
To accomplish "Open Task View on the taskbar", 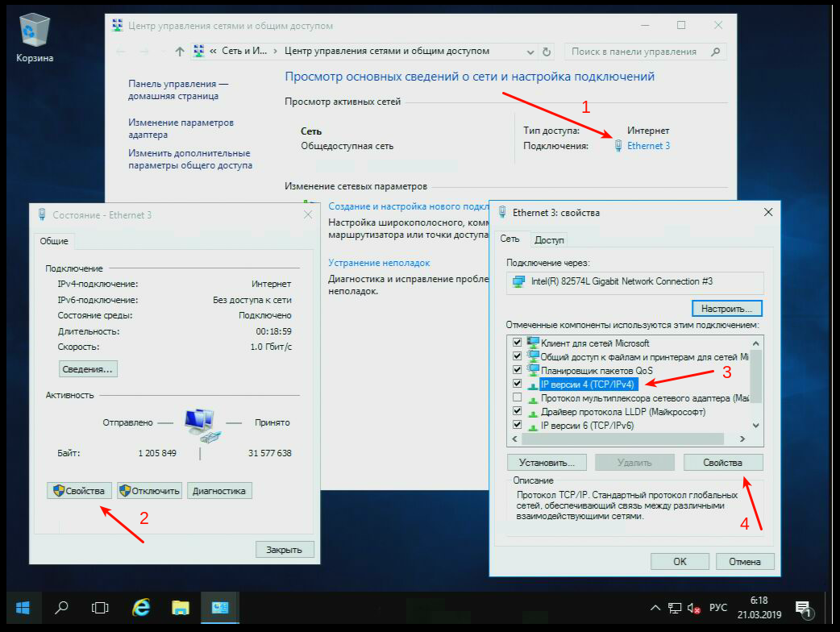I will 100,608.
